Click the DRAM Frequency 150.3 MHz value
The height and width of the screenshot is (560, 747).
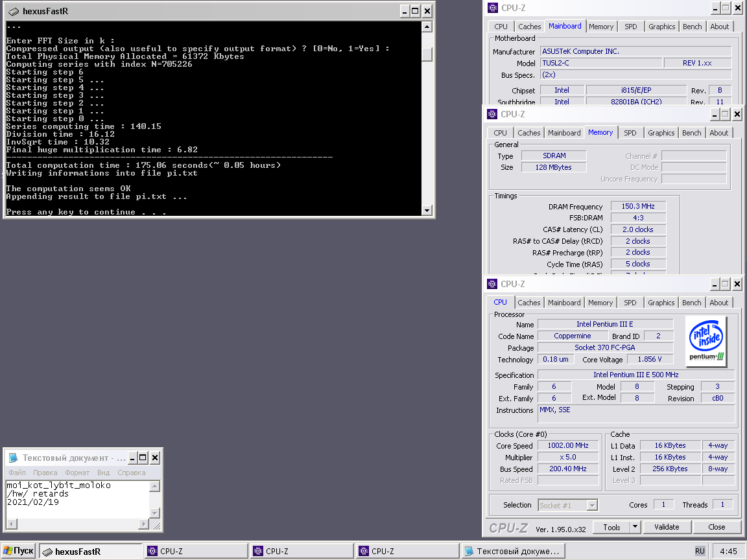click(638, 206)
